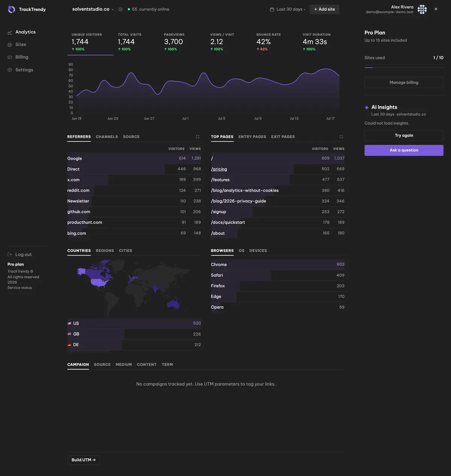Select the Safari browser row
This screenshot has width=451, height=476.
point(278,275)
